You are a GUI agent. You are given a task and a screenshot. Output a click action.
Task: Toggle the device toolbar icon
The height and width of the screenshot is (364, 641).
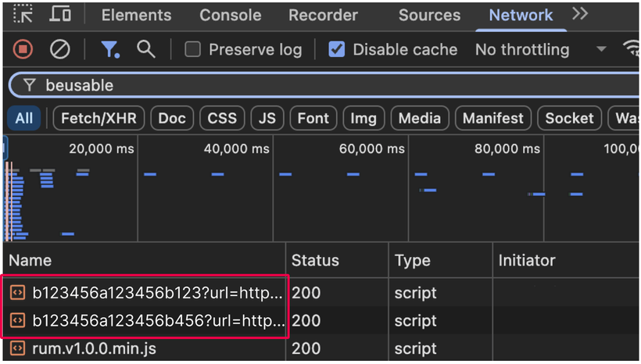point(60,14)
